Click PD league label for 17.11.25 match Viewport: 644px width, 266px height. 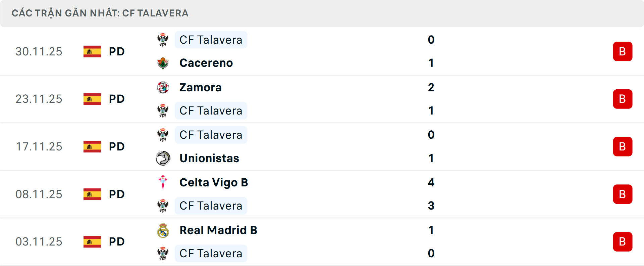click(117, 146)
